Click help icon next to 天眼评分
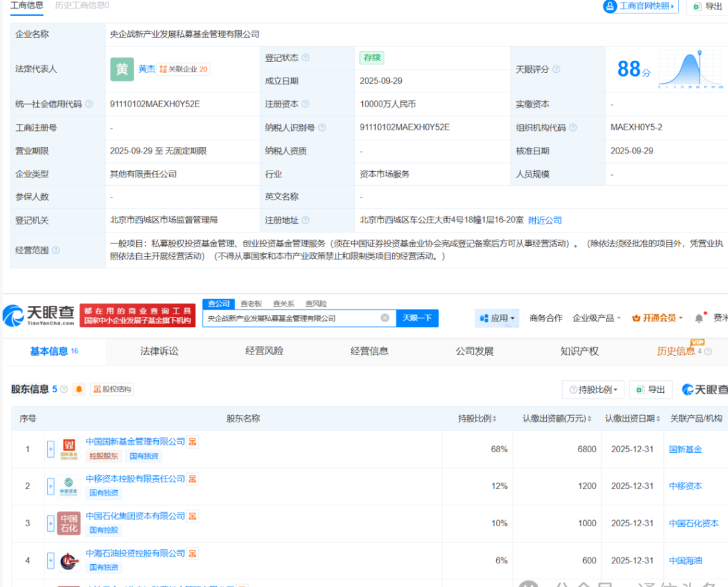 coord(556,69)
